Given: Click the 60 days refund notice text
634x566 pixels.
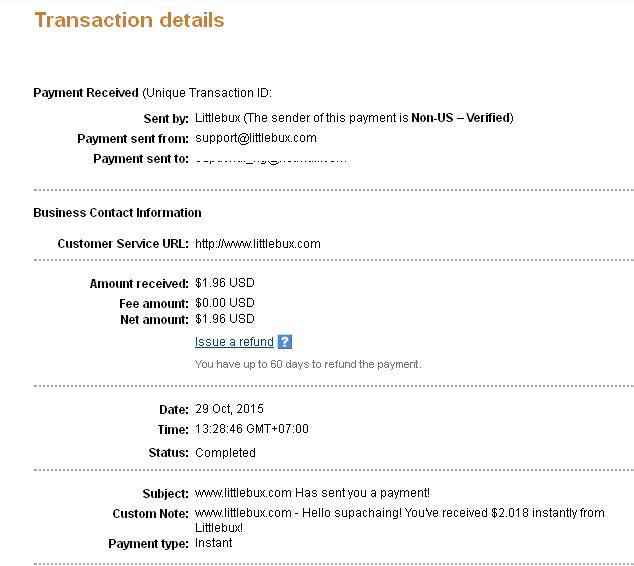Looking at the screenshot, I should pyautogui.click(x=308, y=364).
